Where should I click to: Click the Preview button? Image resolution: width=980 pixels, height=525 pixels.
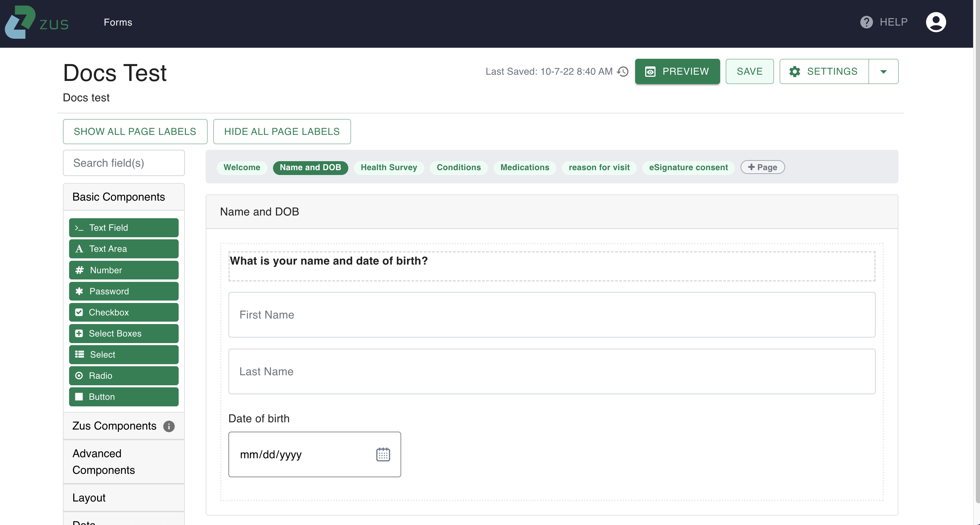(x=677, y=72)
